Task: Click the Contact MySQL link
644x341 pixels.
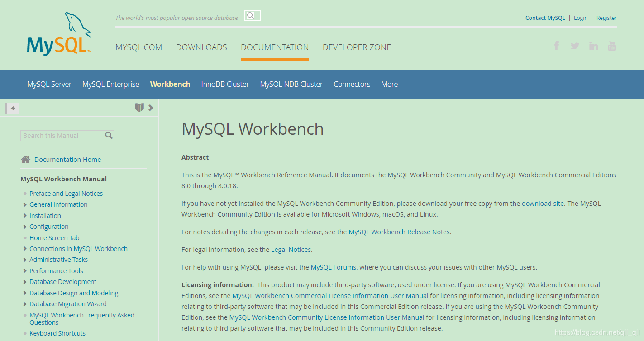Action: (545, 18)
